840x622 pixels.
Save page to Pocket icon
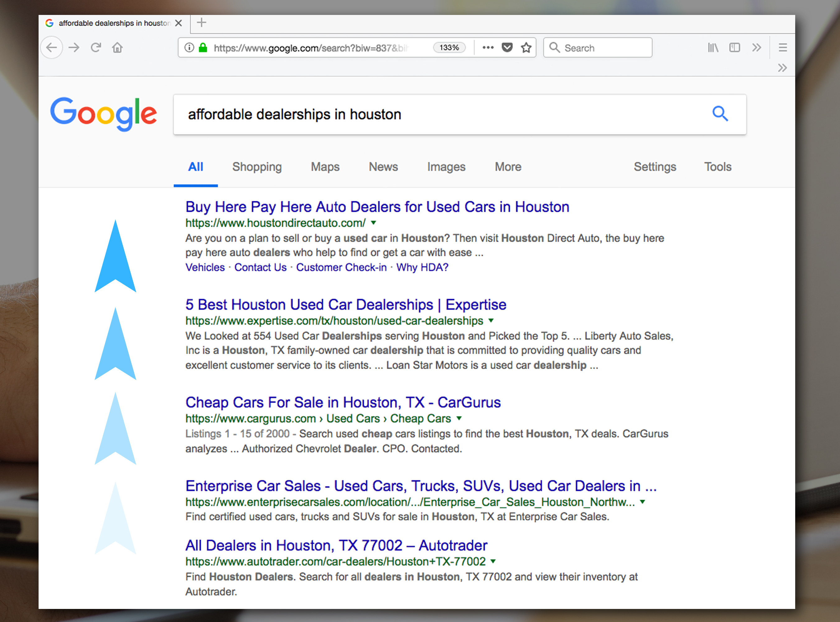pos(507,48)
